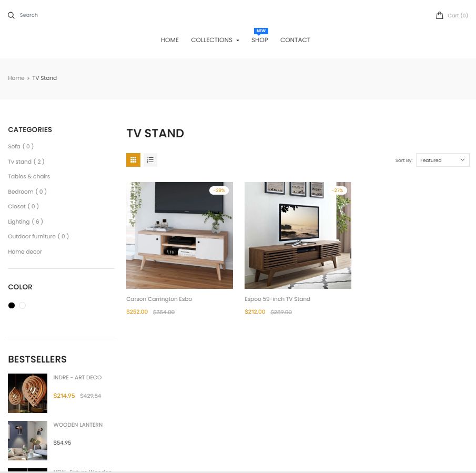
Task: Click the NEW badge above Shop
Action: tap(261, 31)
